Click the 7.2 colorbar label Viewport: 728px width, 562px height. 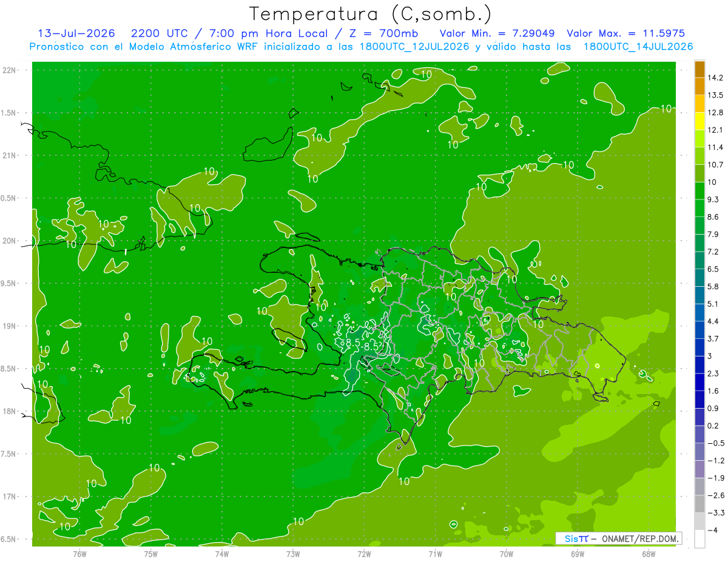[713, 252]
